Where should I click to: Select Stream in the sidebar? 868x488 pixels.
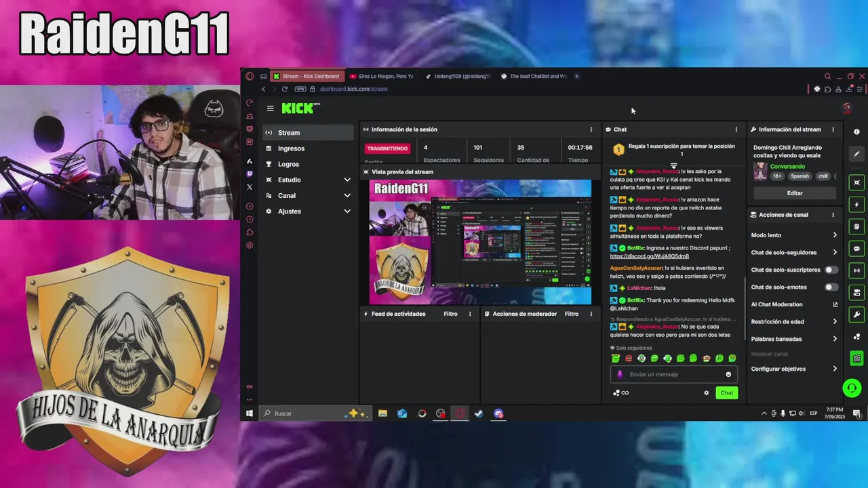coord(309,133)
